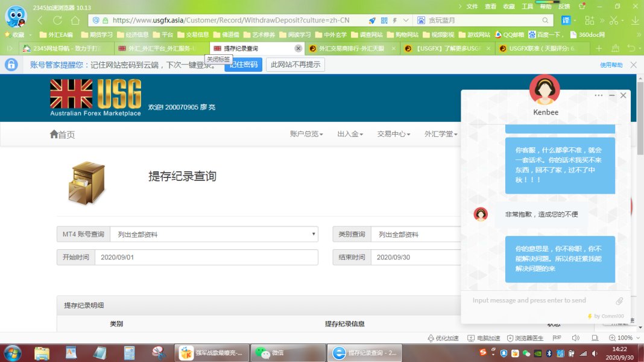Click the browser's refresh icon

pos(57,20)
